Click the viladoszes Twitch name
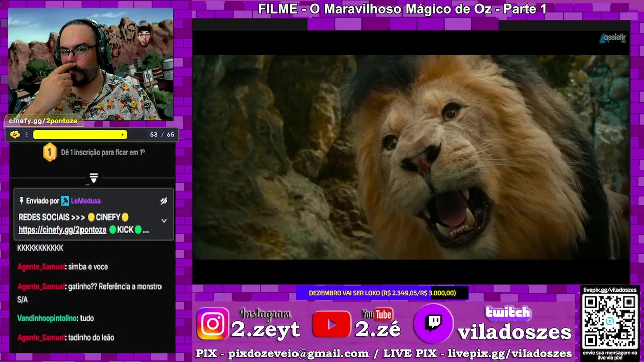The width and height of the screenshot is (644, 362). click(514, 332)
